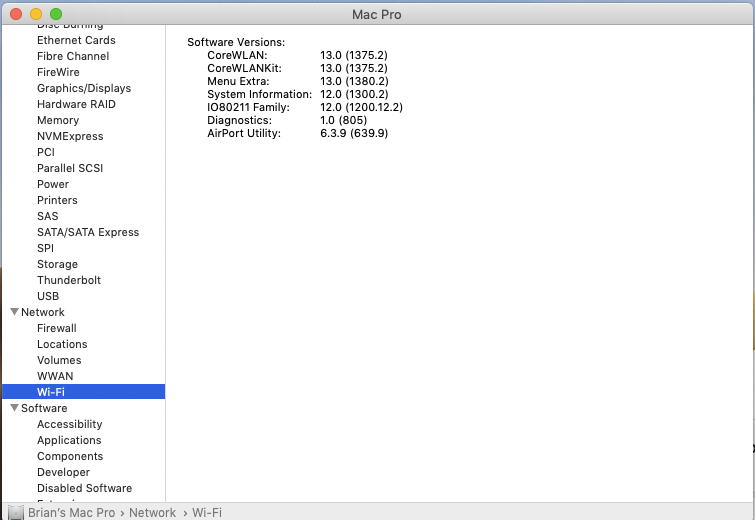755x520 pixels.
Task: Show Memory information
Action: coord(58,120)
